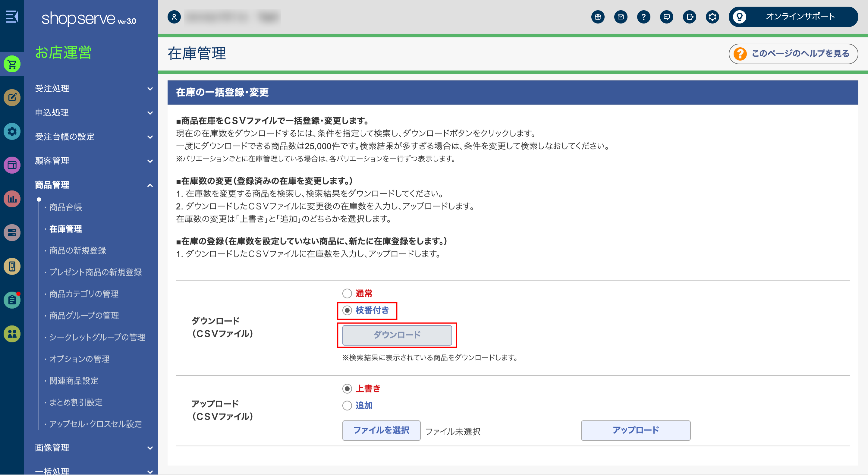Open the settings gear icon in header
The image size is (868, 475).
[712, 17]
